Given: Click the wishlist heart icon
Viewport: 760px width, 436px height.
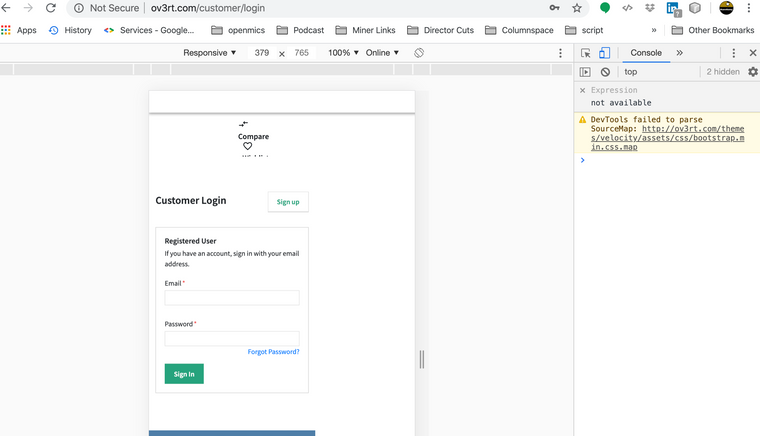Looking at the screenshot, I should coord(248,146).
